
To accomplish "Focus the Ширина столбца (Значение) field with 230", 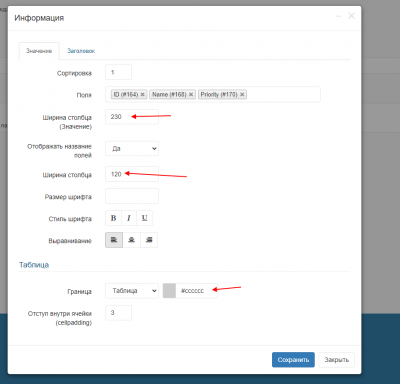I will [x=132, y=117].
